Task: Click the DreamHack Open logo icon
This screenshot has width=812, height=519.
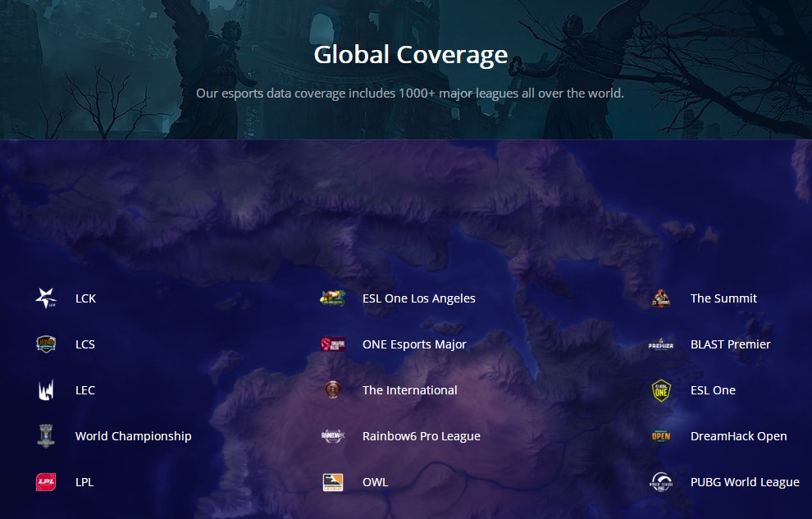Action: [661, 436]
